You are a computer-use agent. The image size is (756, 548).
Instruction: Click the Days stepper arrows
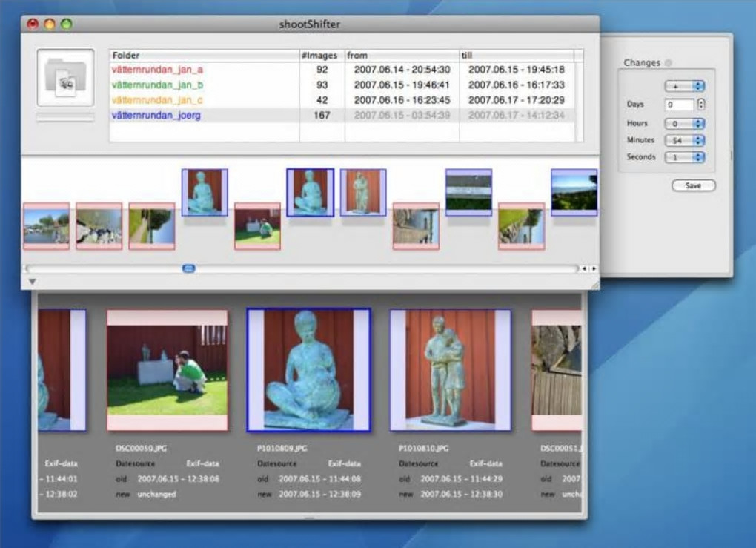(x=701, y=105)
